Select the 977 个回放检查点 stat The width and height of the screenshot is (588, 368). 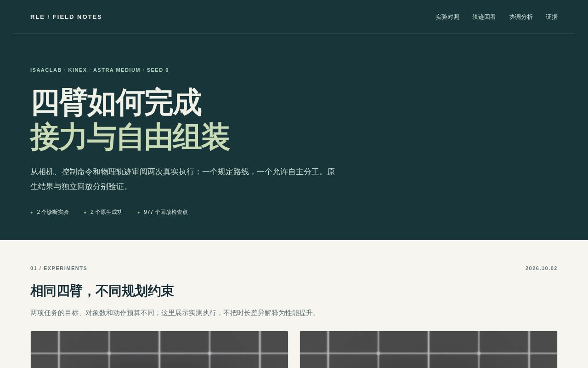(x=166, y=212)
